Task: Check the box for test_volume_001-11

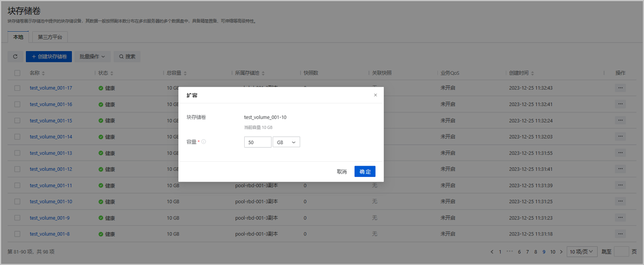Action: coord(17,185)
